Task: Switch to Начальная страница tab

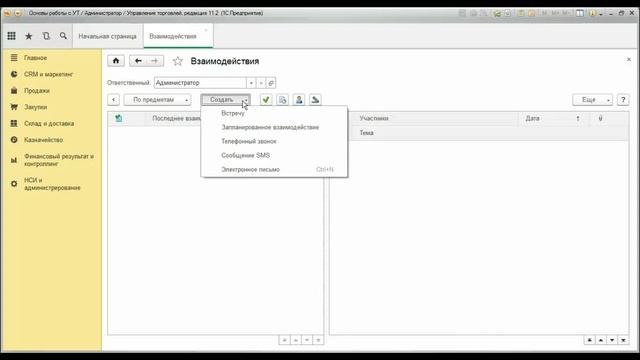Action: click(x=107, y=36)
